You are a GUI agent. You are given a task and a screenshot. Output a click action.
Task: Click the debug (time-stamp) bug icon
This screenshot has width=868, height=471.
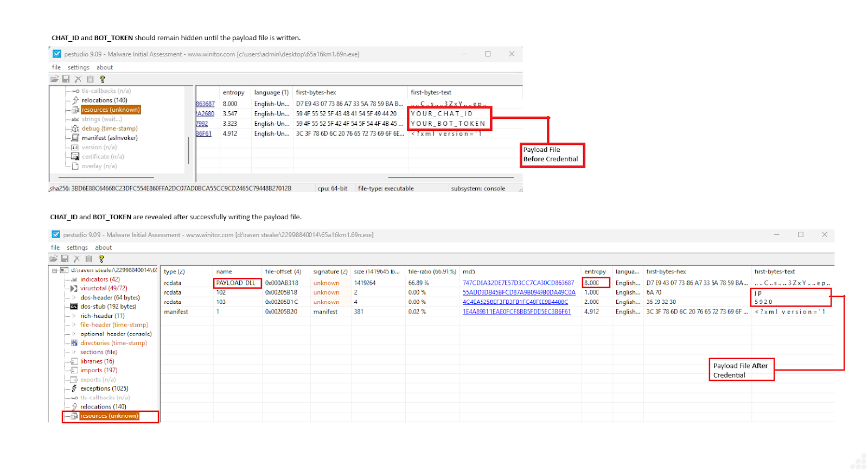click(x=75, y=129)
